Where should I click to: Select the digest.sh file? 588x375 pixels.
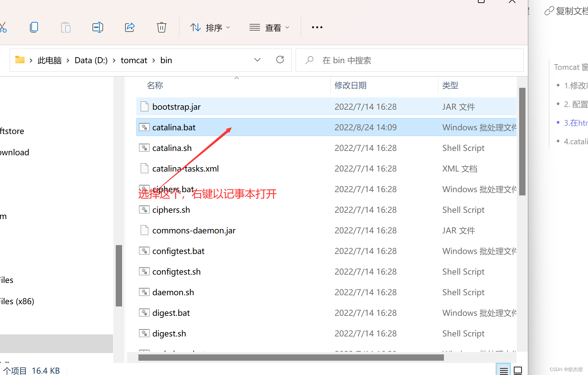[326, 333]
